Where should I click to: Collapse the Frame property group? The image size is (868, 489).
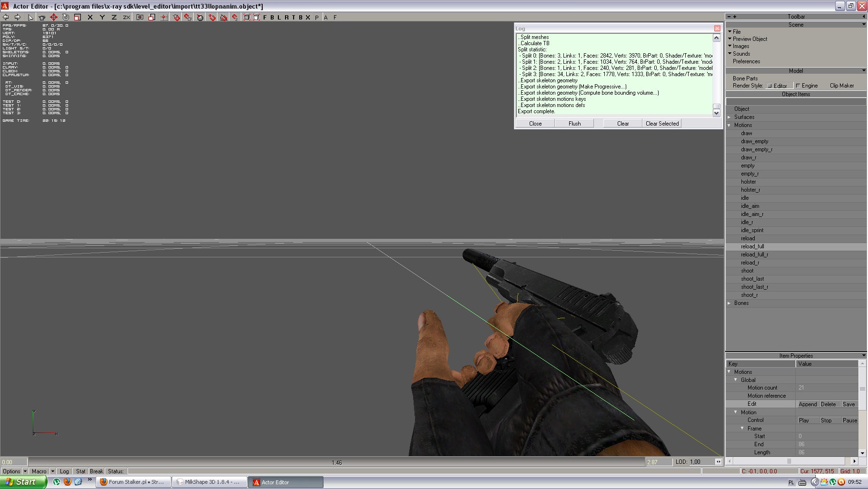click(742, 428)
